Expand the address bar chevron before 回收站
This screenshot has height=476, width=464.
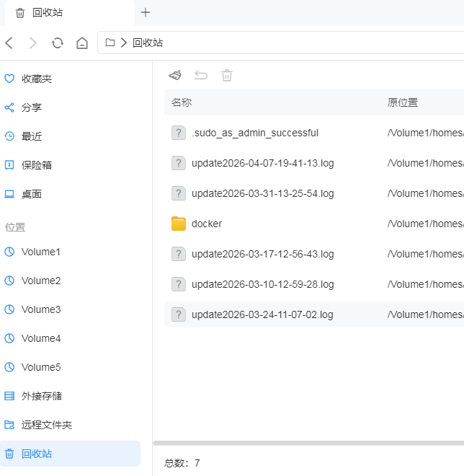pos(123,43)
